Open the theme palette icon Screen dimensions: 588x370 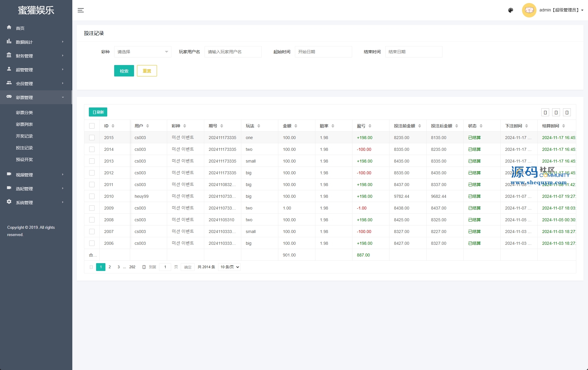(511, 10)
